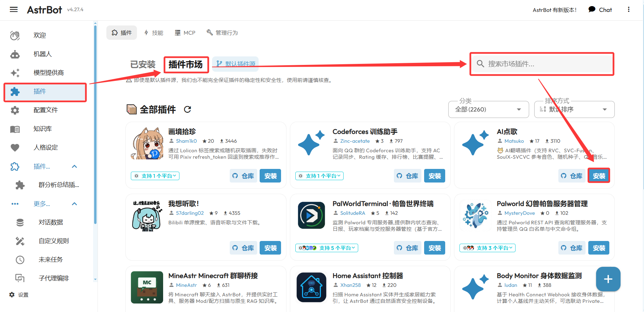
Task: Select 插件 in the sidebar
Action: 45,91
